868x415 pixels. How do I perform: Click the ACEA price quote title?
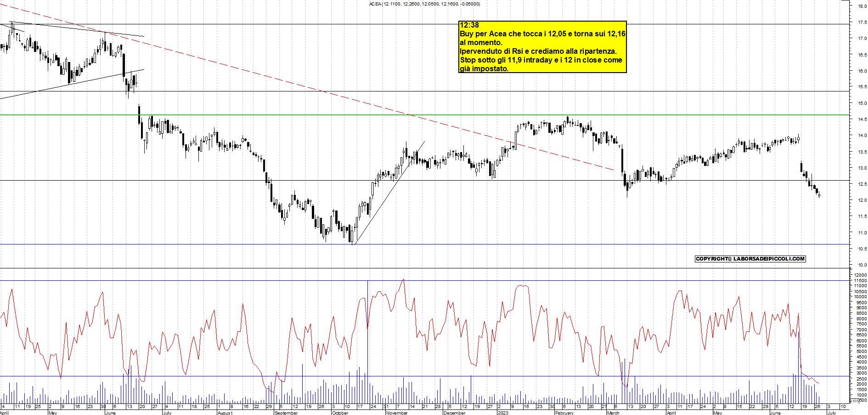pyautogui.click(x=424, y=4)
